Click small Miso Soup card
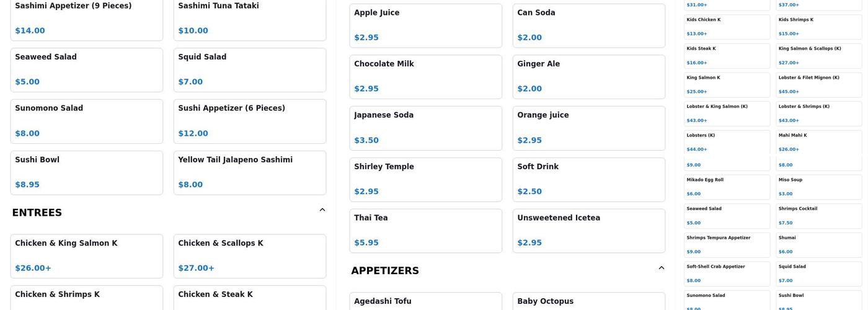Image resolution: width=868 pixels, height=310 pixels. [x=818, y=187]
